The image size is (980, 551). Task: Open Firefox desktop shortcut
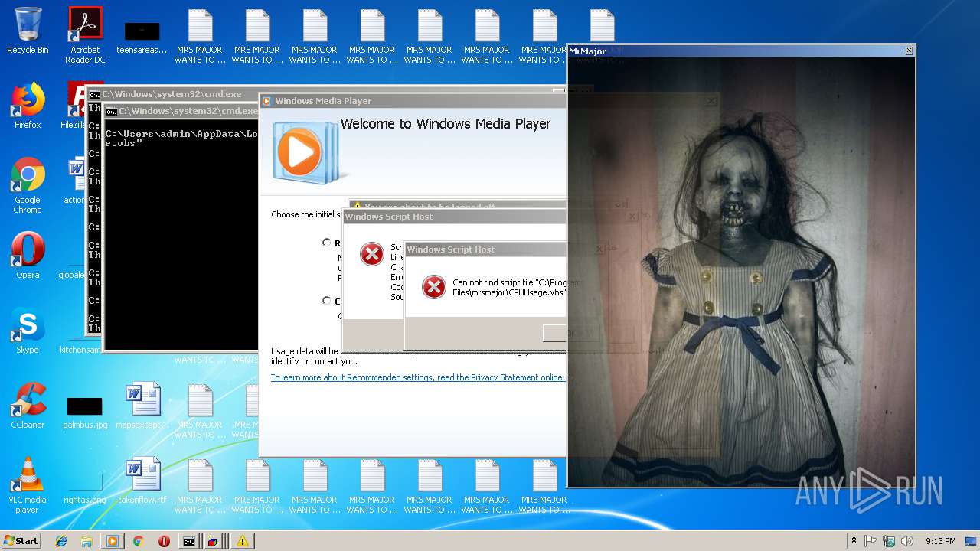click(28, 106)
